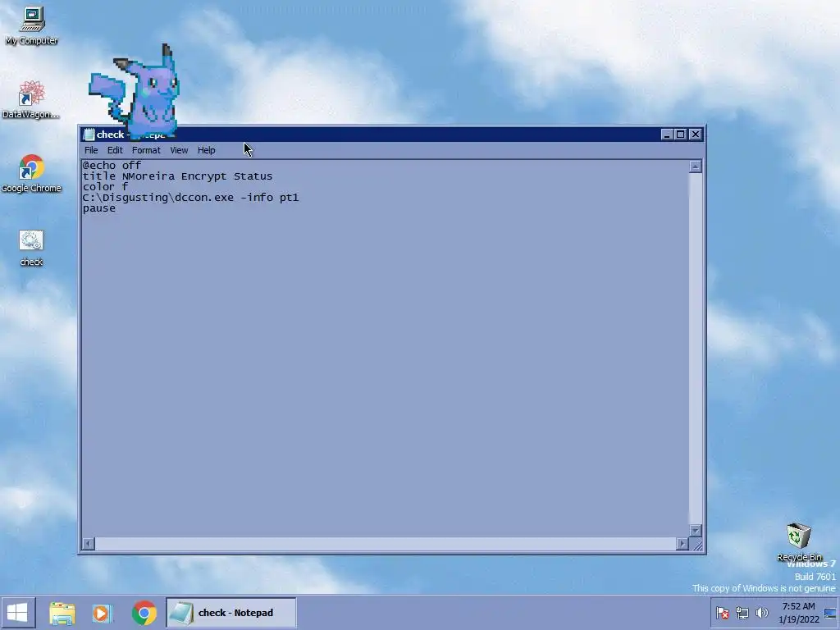Image resolution: width=840 pixels, height=630 pixels.
Task: Place cursor in the '@echo off' line
Action: click(112, 166)
